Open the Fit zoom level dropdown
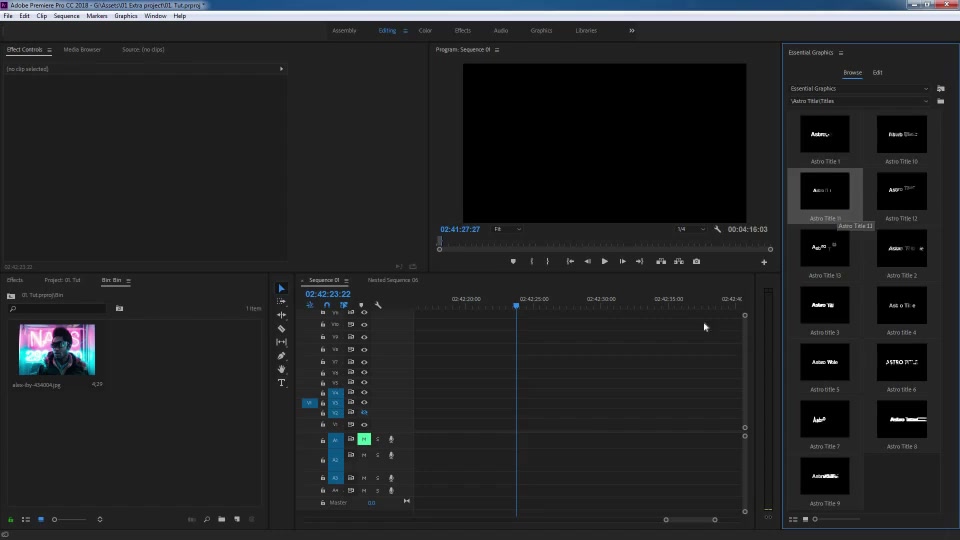The height and width of the screenshot is (540, 960). pyautogui.click(x=507, y=229)
